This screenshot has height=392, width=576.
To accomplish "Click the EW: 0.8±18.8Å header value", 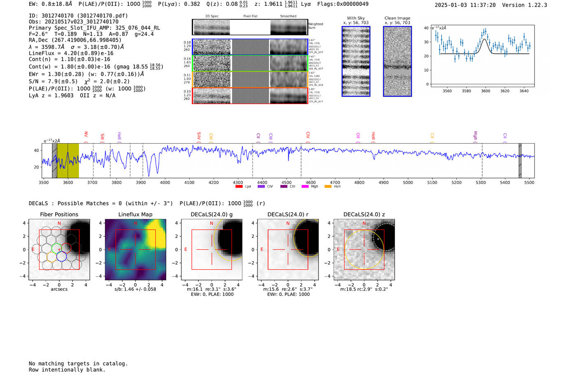I will click(x=50, y=4).
